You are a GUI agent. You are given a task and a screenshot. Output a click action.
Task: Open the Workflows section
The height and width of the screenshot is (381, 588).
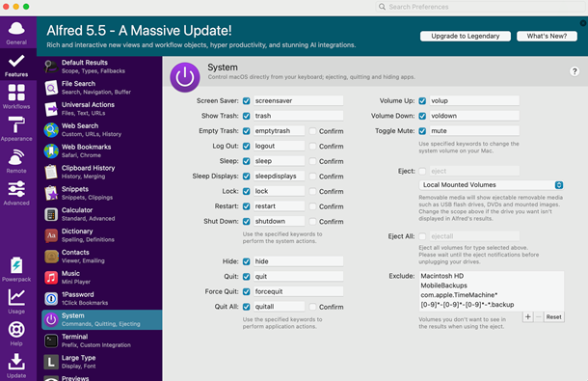(x=16, y=96)
